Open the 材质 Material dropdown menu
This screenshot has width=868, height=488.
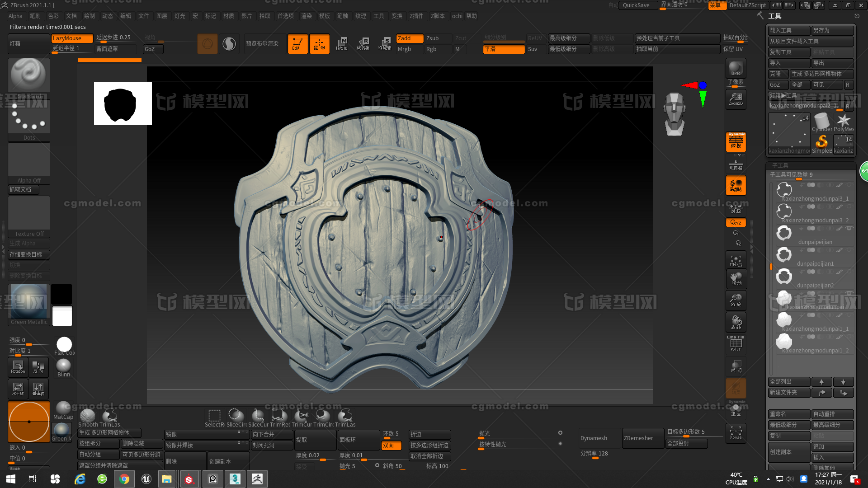pos(229,16)
